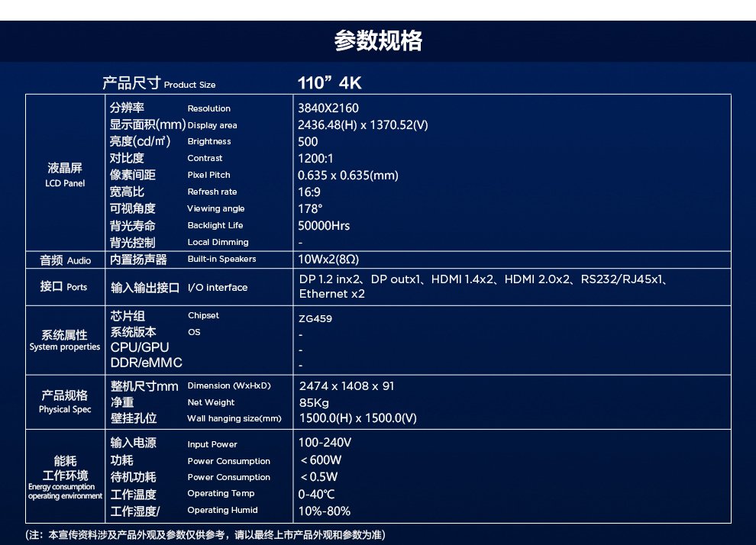Click the Viewing angle label

click(x=216, y=208)
